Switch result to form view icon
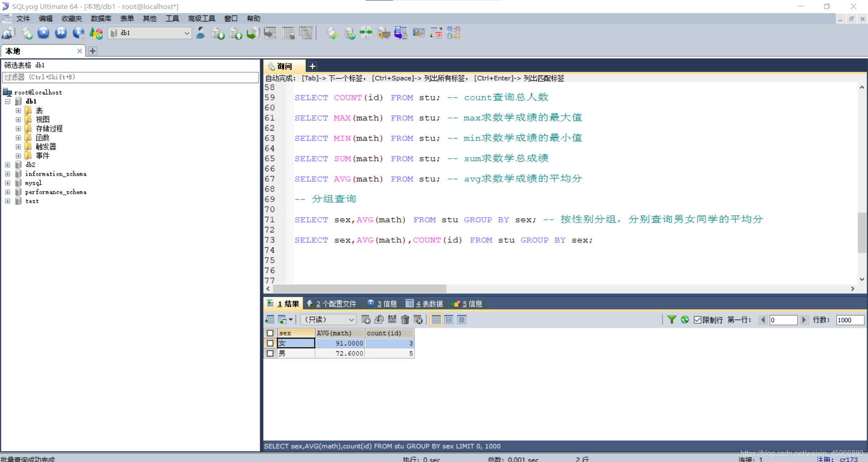868x462 pixels. [x=449, y=320]
